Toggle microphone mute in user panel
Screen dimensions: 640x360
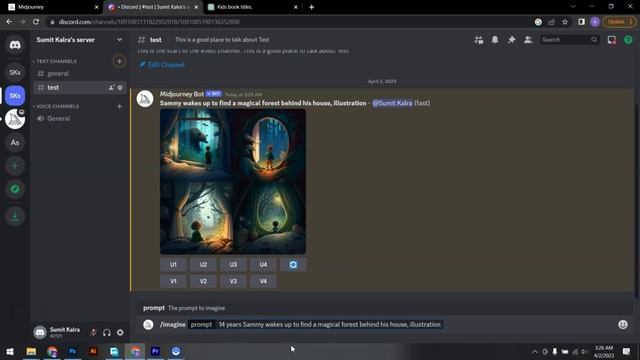[93, 333]
